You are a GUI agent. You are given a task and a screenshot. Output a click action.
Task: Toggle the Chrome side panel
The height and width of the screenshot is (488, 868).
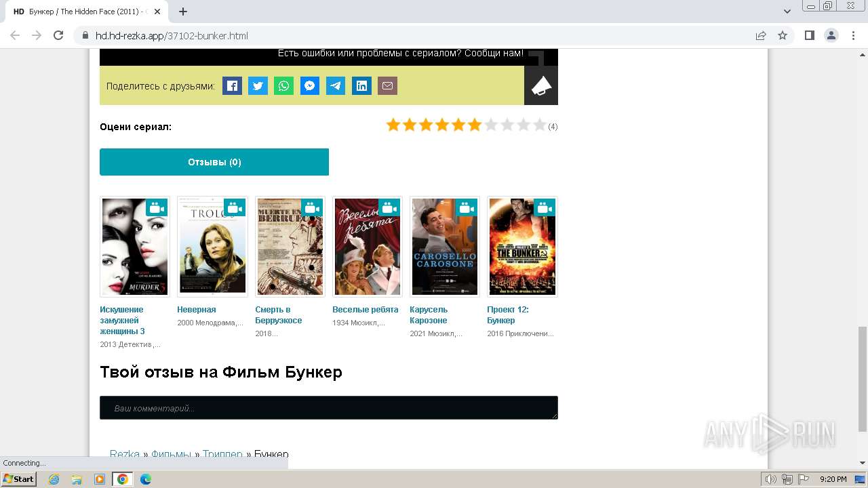[x=809, y=35]
